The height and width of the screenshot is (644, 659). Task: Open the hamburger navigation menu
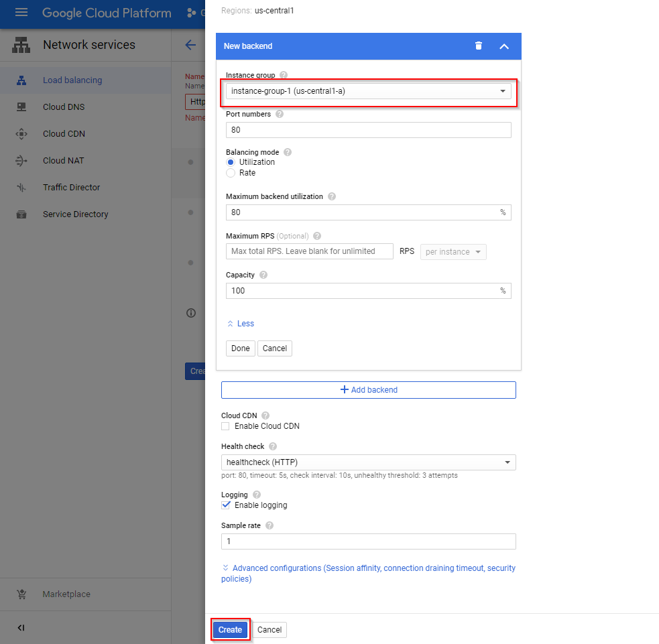(21, 13)
